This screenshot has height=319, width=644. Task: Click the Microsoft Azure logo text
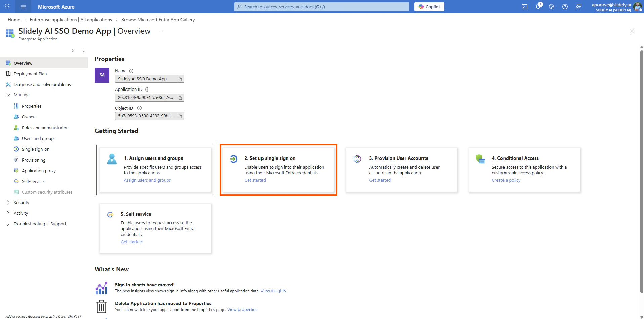click(56, 7)
